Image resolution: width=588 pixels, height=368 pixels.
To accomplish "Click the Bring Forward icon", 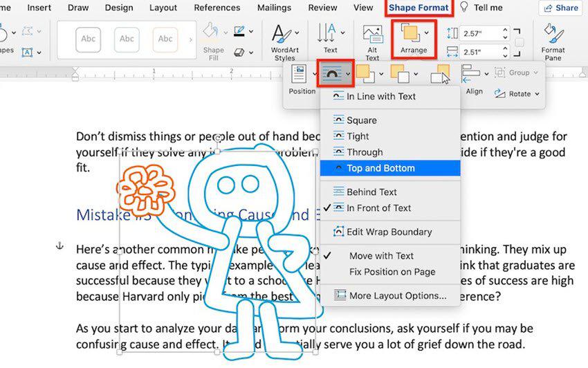I will [365, 73].
